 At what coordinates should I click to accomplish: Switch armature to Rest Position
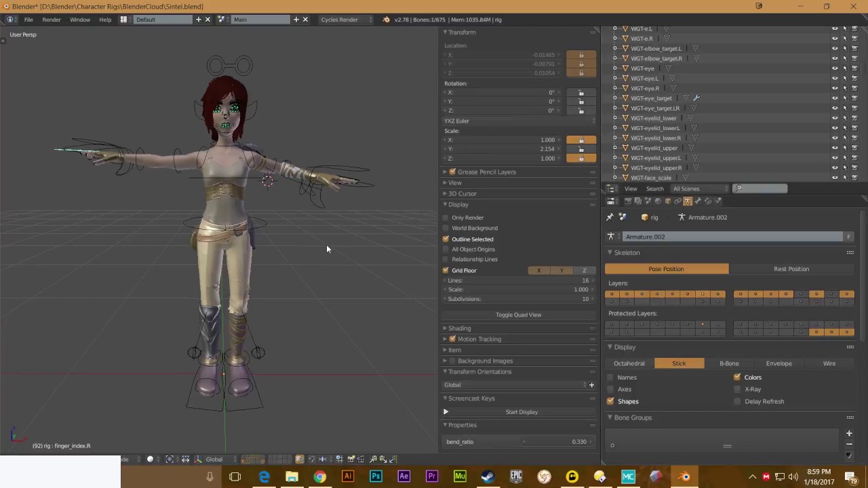point(791,269)
